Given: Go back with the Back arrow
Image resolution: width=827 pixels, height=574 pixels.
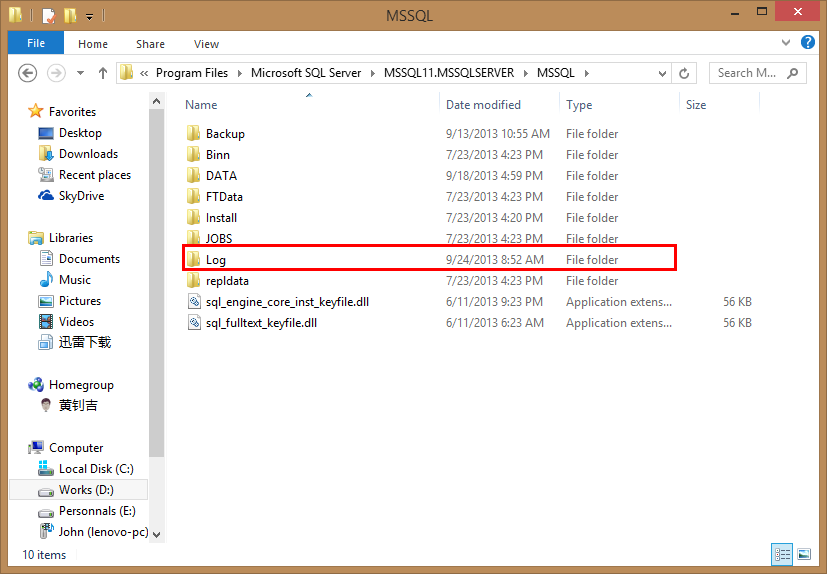Looking at the screenshot, I should click(x=27, y=73).
